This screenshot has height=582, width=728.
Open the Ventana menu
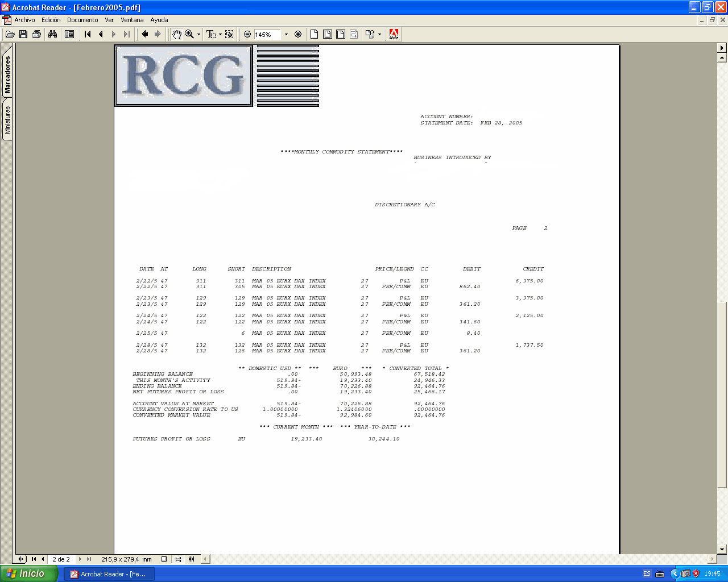132,20
